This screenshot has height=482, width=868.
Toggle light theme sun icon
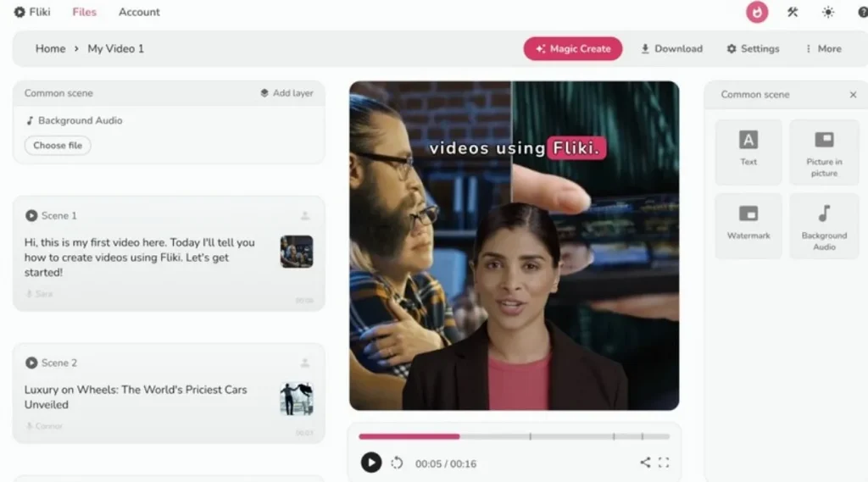point(828,12)
